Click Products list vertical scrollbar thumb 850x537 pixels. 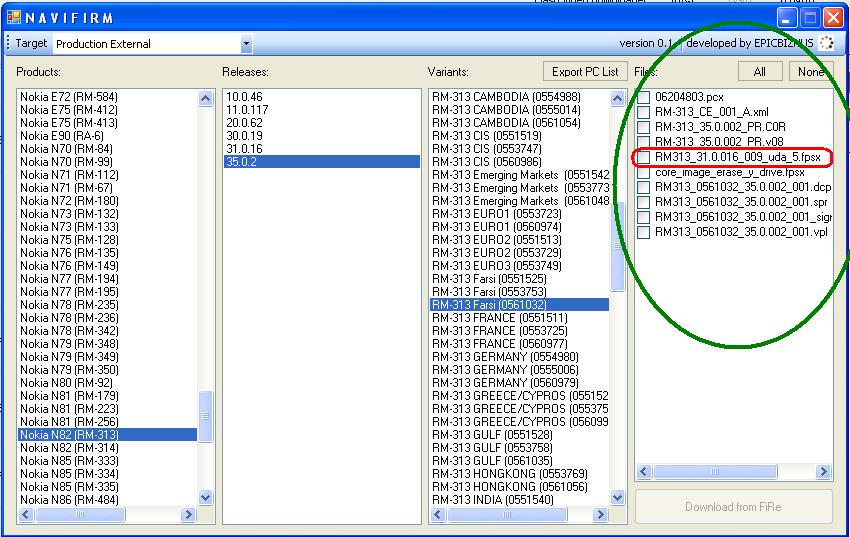tap(205, 416)
